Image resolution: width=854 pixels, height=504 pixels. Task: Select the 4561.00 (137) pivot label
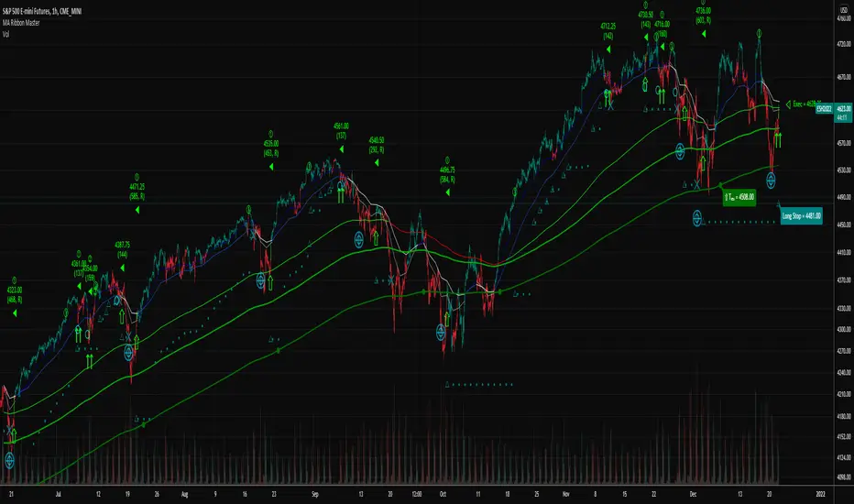[x=341, y=131]
